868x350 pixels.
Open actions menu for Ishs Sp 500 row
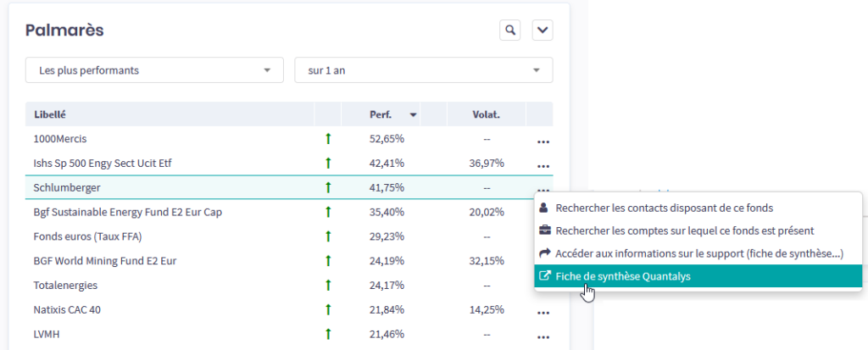pyautogui.click(x=543, y=164)
